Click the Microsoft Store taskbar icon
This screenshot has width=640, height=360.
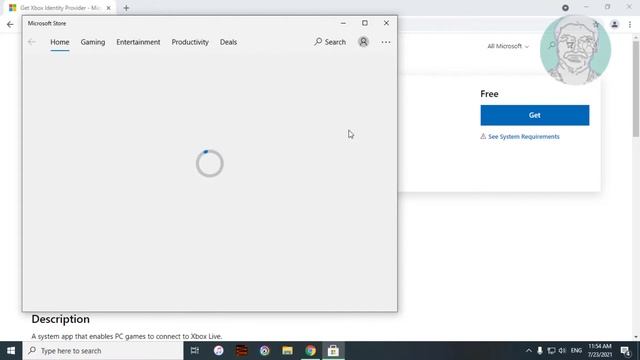(333, 351)
